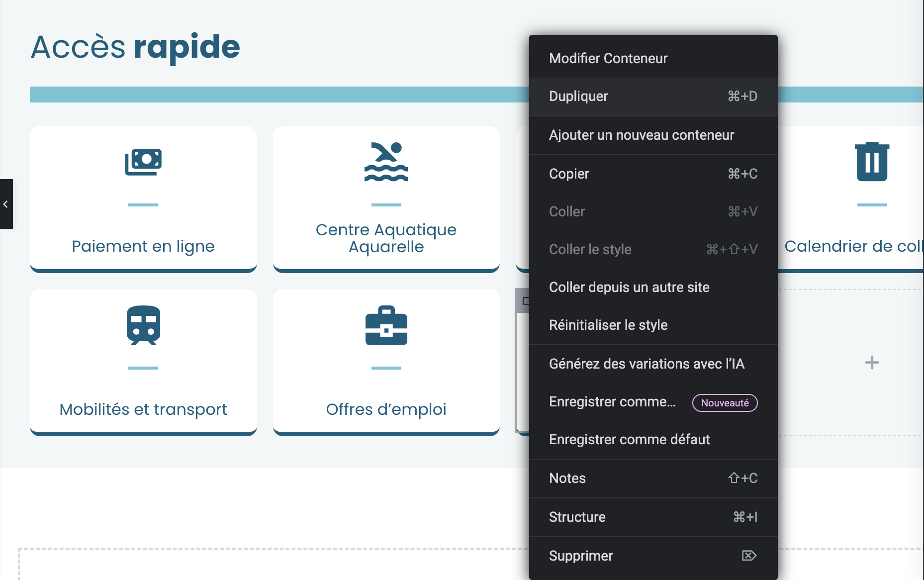Choose Coller depuis un autre site

click(629, 287)
